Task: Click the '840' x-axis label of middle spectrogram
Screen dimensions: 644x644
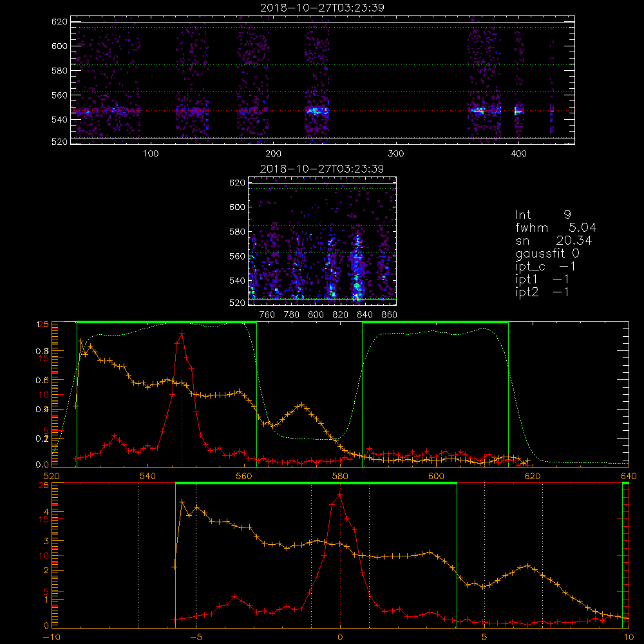Action: [x=365, y=315]
